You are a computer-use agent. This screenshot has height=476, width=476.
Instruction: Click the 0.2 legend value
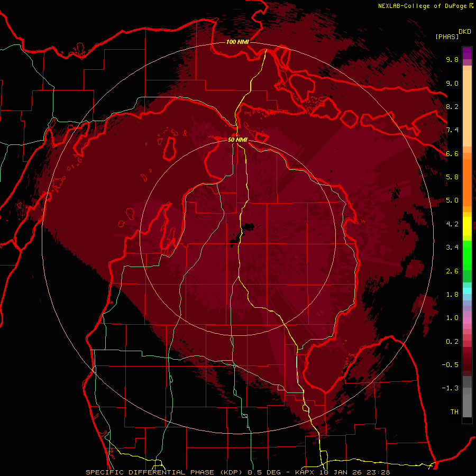452,342
